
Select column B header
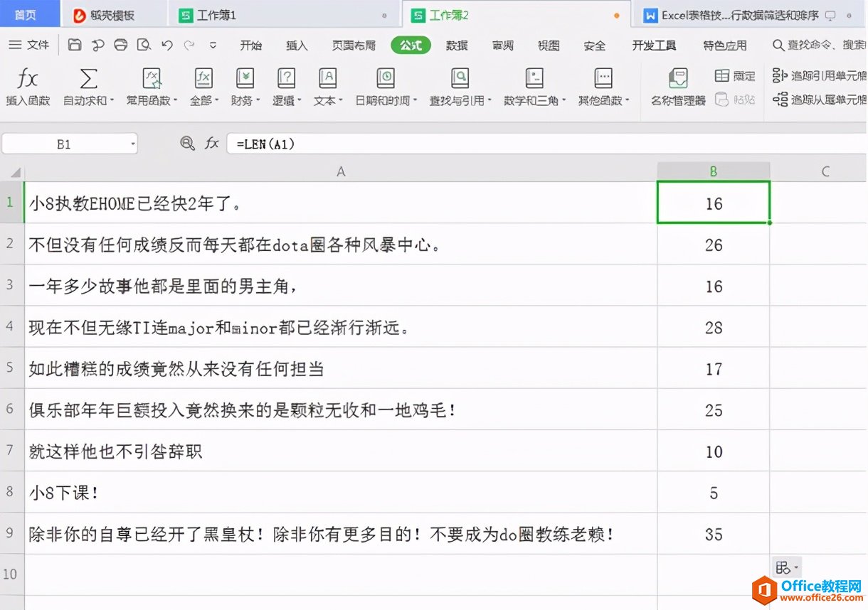tap(714, 171)
